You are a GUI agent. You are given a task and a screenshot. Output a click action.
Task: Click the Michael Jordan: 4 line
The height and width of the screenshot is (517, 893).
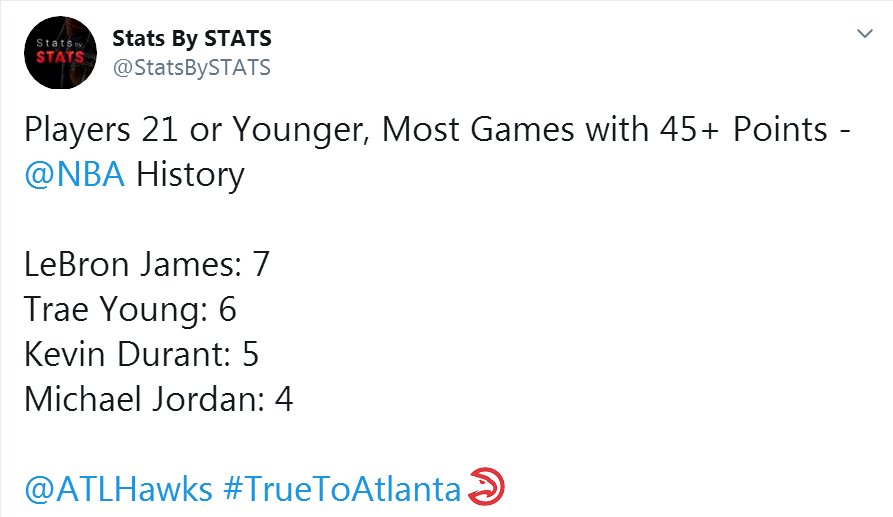pyautogui.click(x=158, y=399)
